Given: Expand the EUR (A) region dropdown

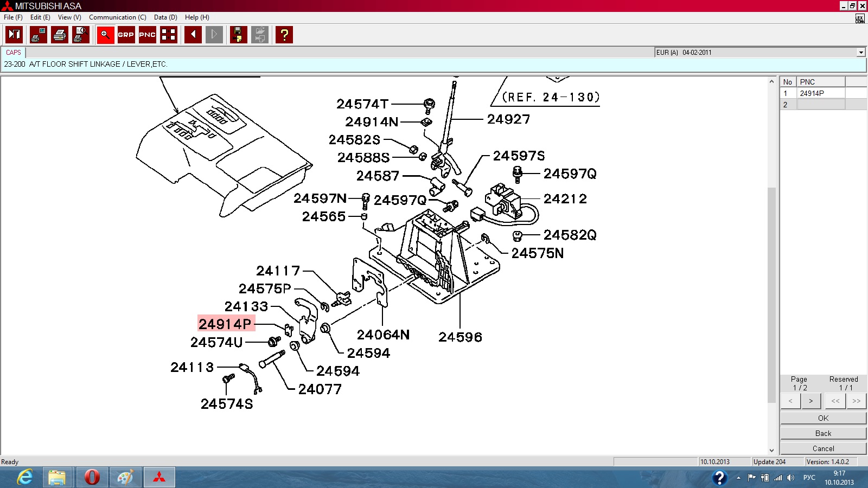Looking at the screenshot, I should click(860, 53).
